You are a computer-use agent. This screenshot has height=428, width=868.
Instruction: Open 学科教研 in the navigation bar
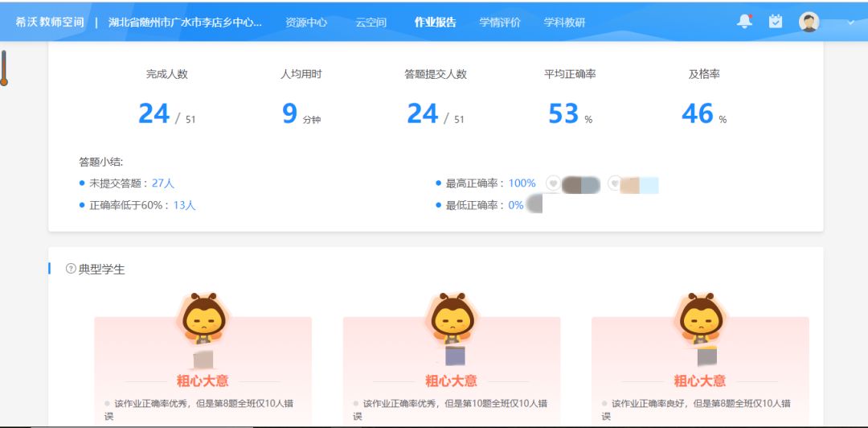click(564, 23)
